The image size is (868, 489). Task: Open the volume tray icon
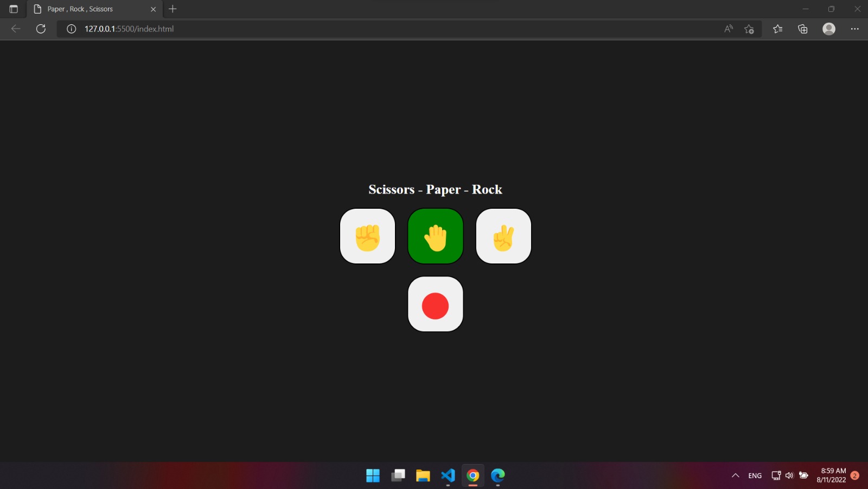(789, 475)
